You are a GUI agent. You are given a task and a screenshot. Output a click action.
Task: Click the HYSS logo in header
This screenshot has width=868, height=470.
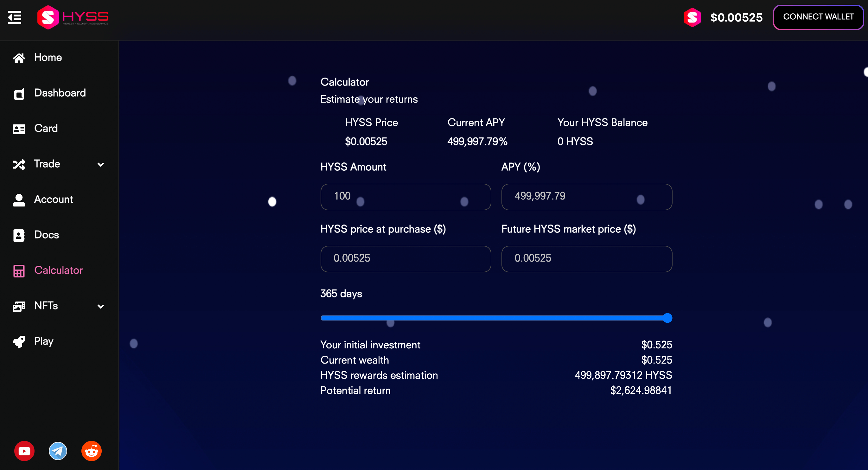[73, 17]
